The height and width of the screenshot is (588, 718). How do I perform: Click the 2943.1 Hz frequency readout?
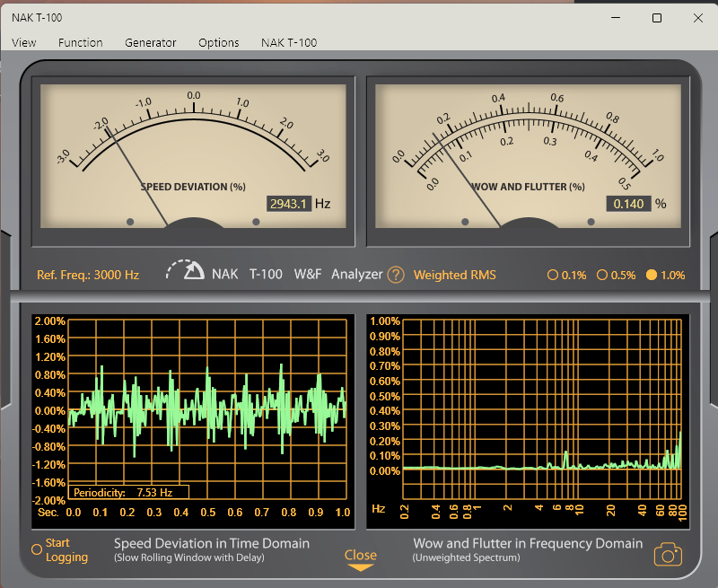[289, 204]
